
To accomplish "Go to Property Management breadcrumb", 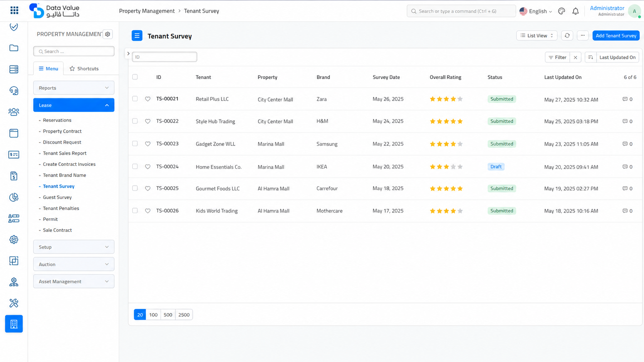I will pos(147,11).
